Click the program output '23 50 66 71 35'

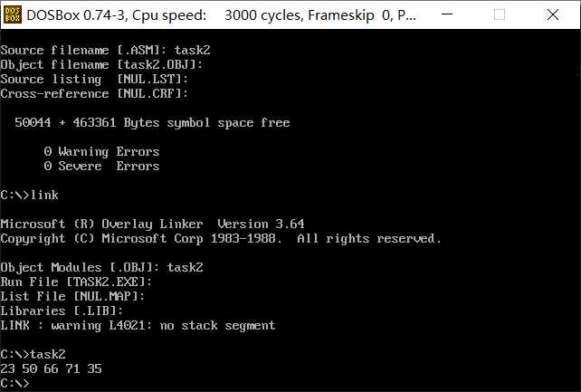(51, 368)
